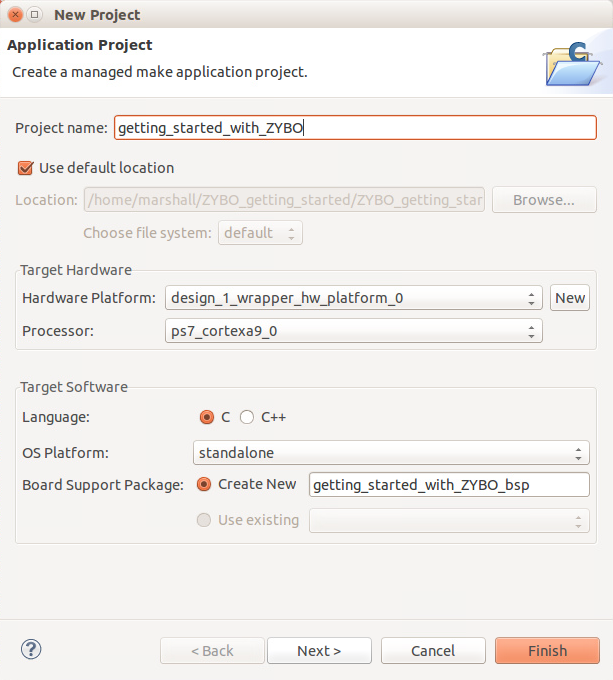This screenshot has width=613, height=680.
Task: Select Use existing board support package
Action: point(204,520)
